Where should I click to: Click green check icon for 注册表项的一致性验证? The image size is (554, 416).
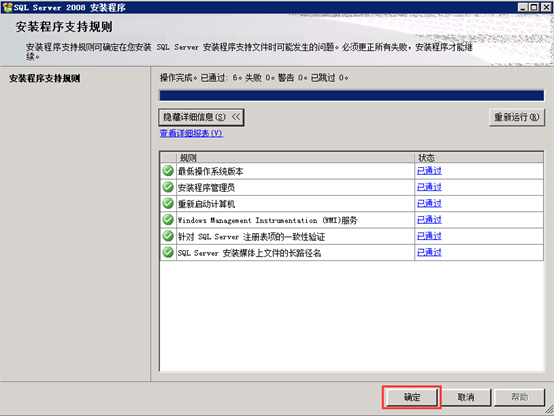(x=168, y=236)
